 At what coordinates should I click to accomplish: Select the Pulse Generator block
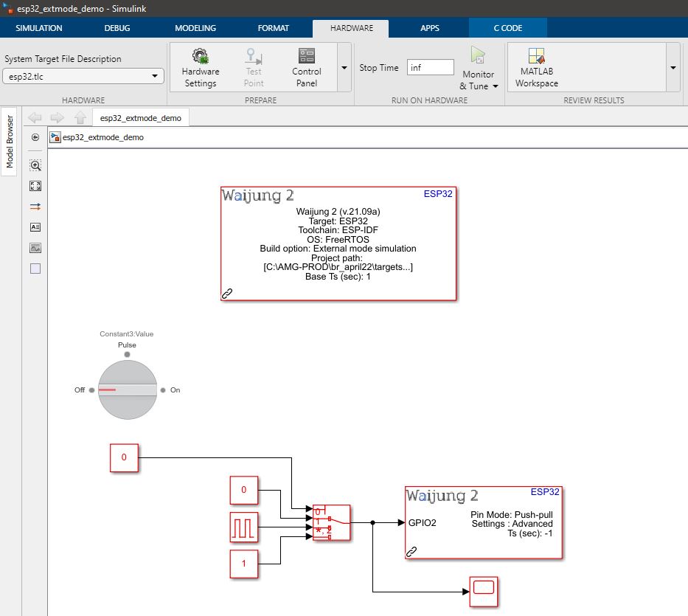244,527
